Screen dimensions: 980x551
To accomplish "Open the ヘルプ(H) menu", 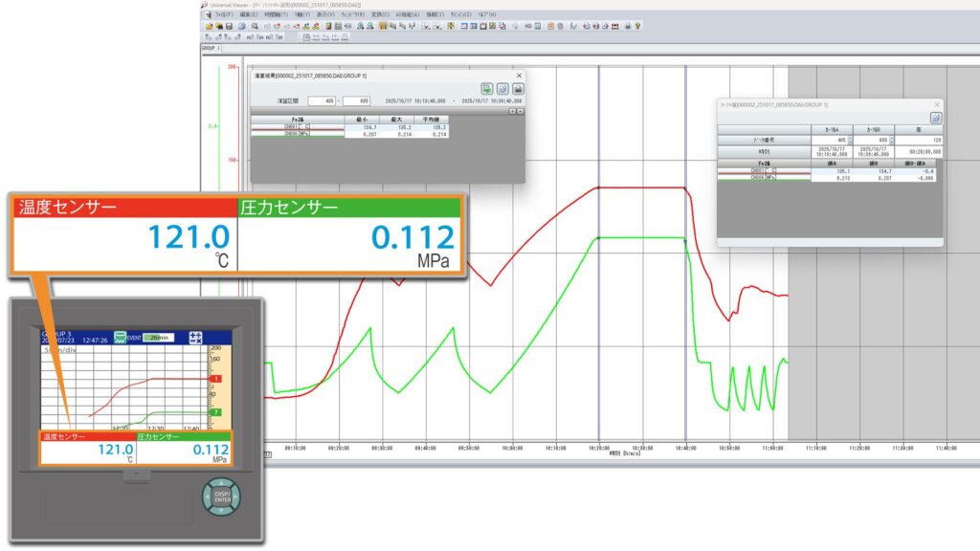I will coord(487,14).
